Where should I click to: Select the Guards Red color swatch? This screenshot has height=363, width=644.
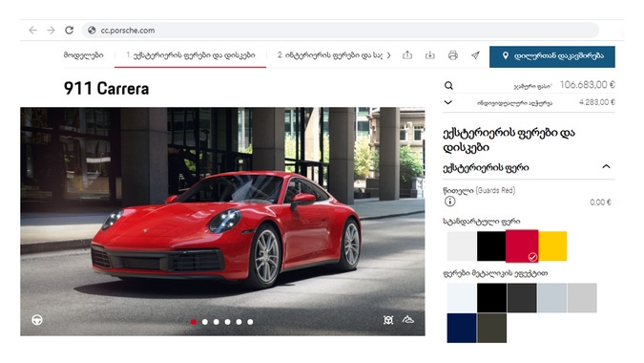522,246
